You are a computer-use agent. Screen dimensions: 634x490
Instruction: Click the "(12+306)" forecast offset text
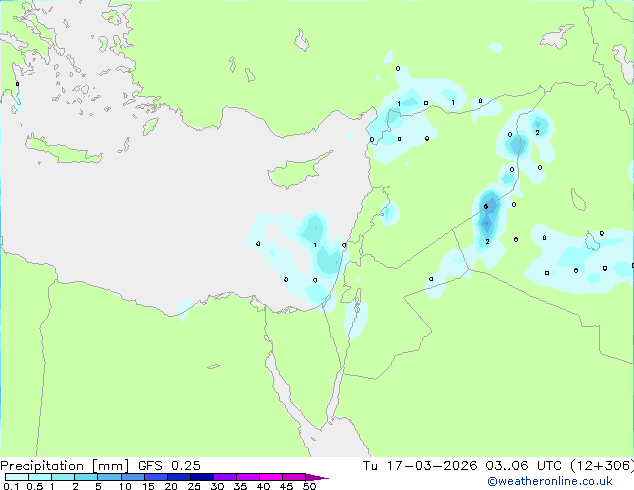point(602,466)
